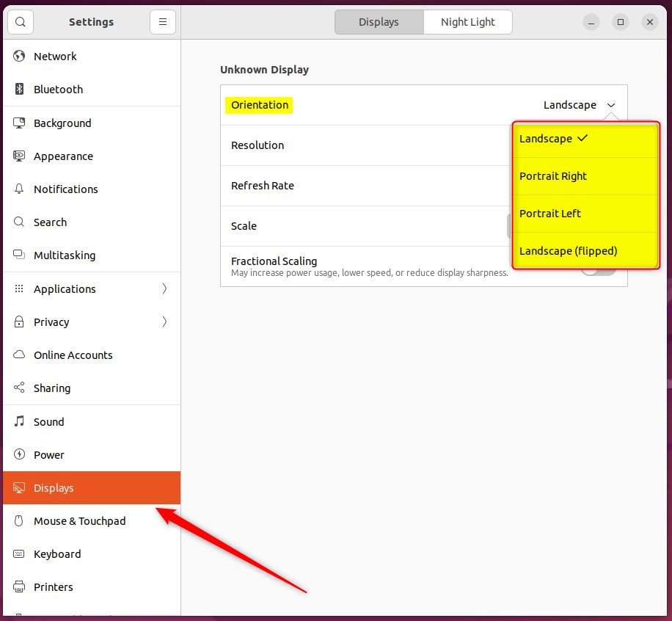Click the Scale row label
Viewport: 672px width, 621px height.
pyautogui.click(x=244, y=226)
